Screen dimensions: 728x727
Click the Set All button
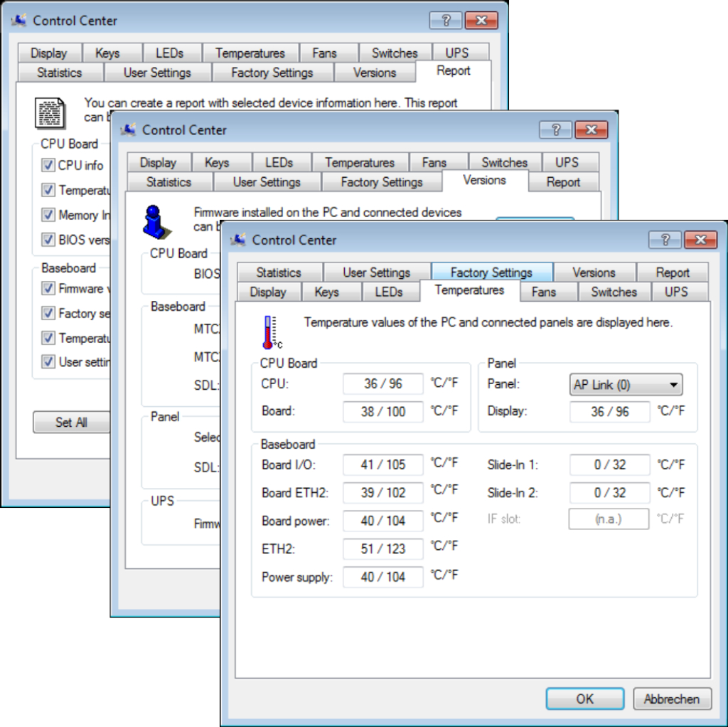point(71,422)
